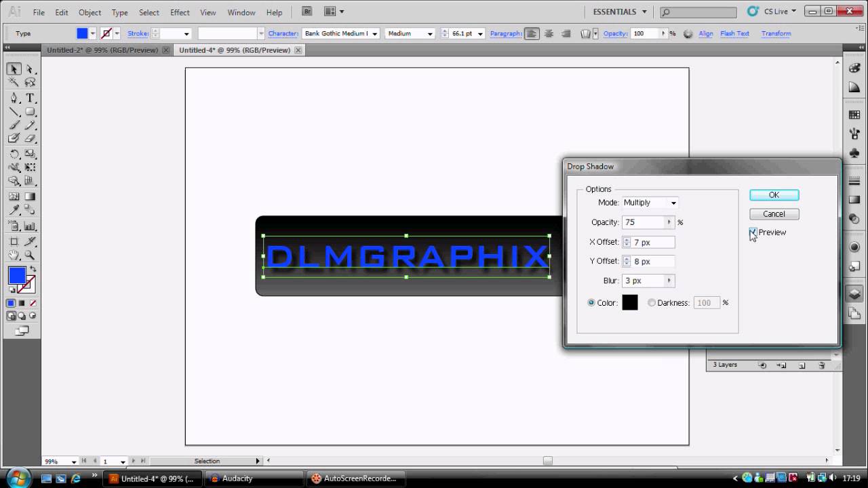Open the Window menu
The height and width of the screenshot is (488, 868).
click(x=241, y=12)
